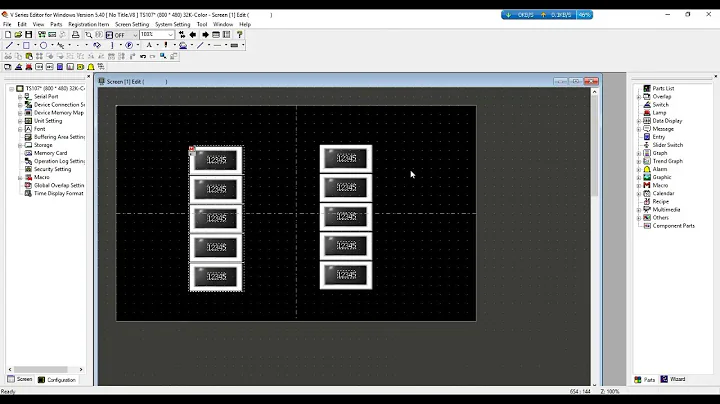Click the red M Macro icon in parts panel
The width and height of the screenshot is (720, 404).
click(x=647, y=185)
